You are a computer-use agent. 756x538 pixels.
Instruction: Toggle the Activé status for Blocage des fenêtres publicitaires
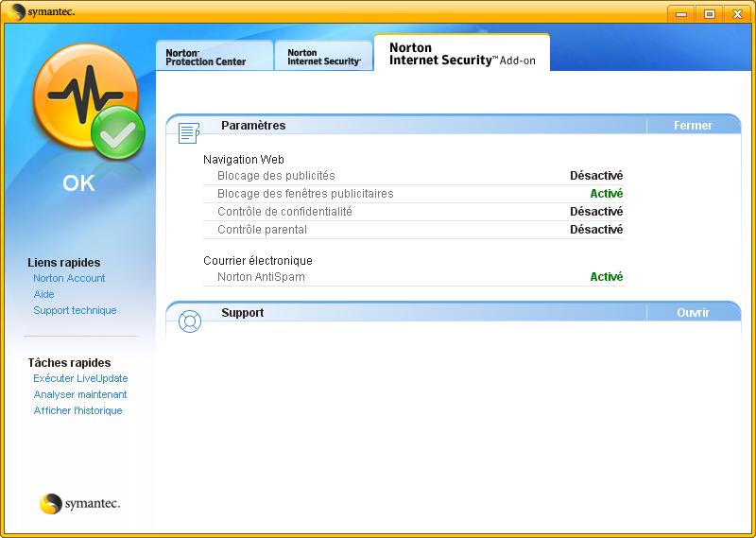point(607,194)
